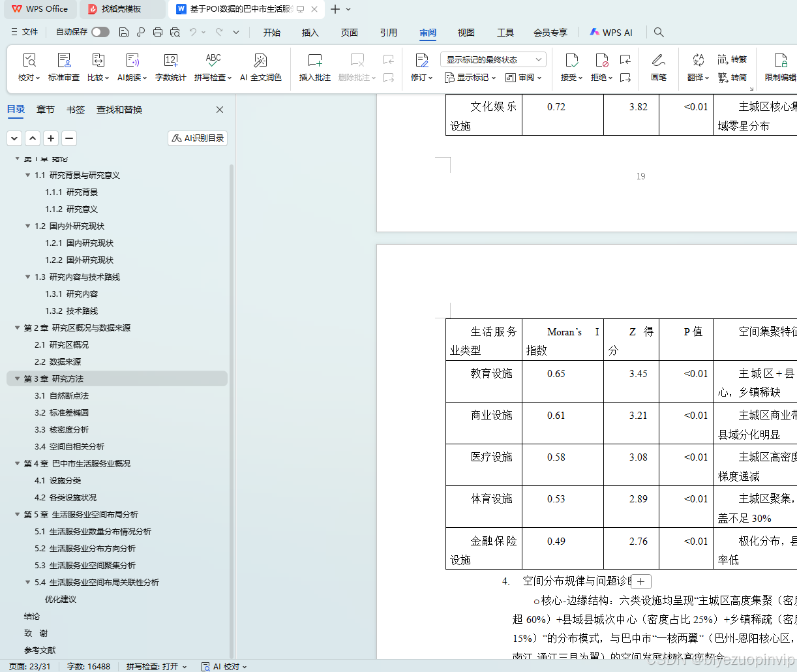Click the redo arrow icon

219,32
